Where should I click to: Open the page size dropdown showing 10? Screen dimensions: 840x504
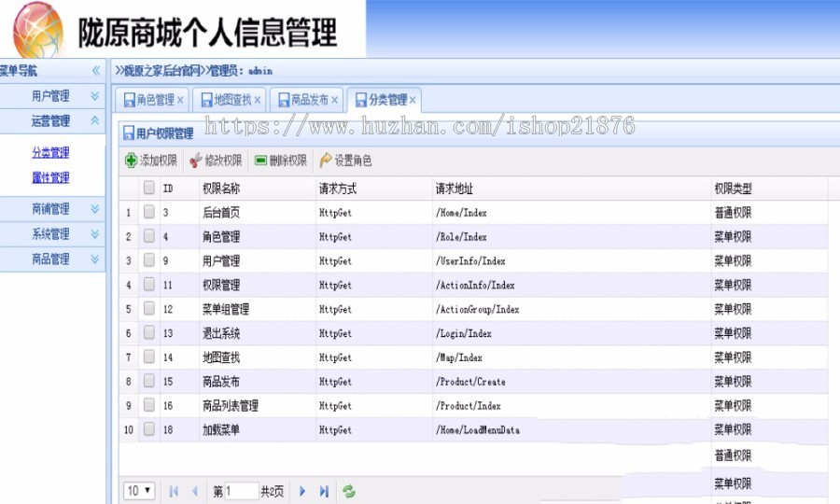[x=139, y=491]
